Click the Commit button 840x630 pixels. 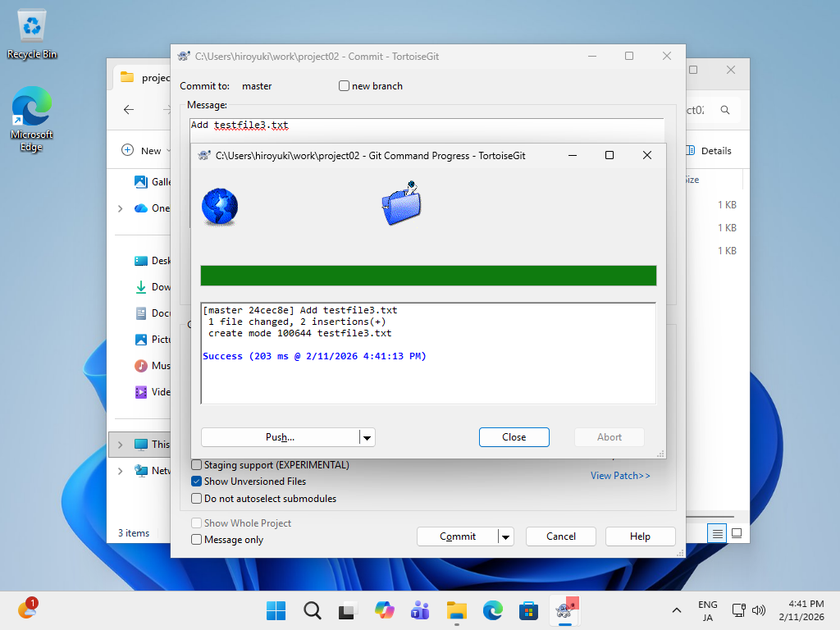(x=458, y=536)
